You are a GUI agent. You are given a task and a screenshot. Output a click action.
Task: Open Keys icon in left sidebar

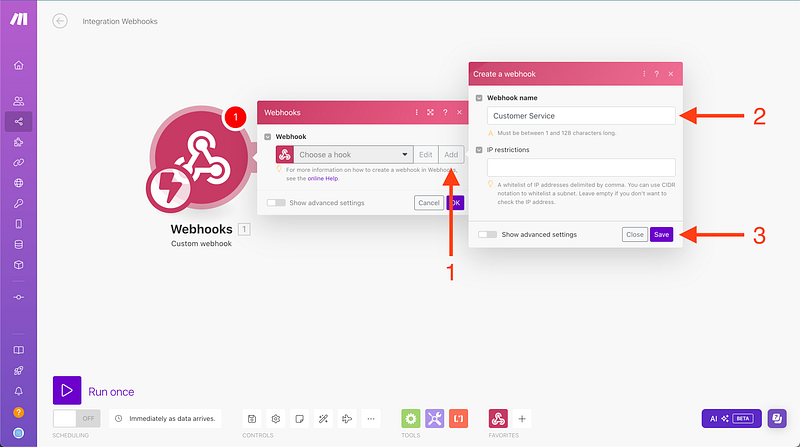[18, 203]
